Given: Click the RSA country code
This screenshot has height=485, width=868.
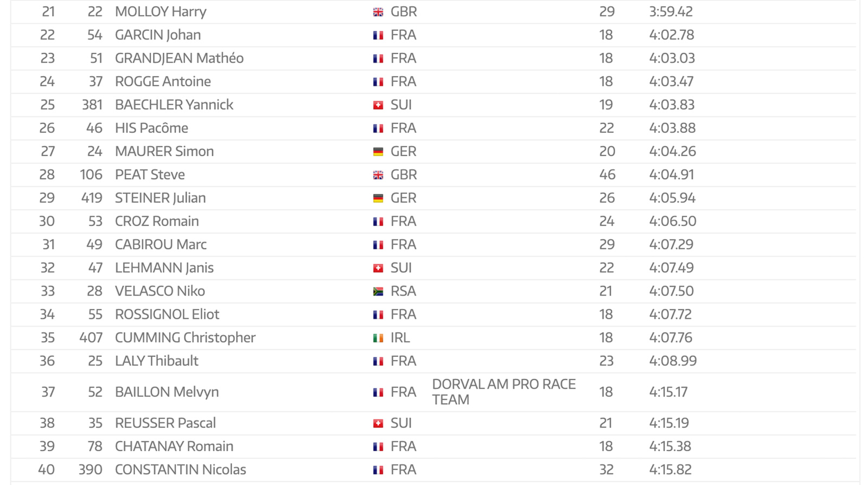Looking at the screenshot, I should click(403, 291).
